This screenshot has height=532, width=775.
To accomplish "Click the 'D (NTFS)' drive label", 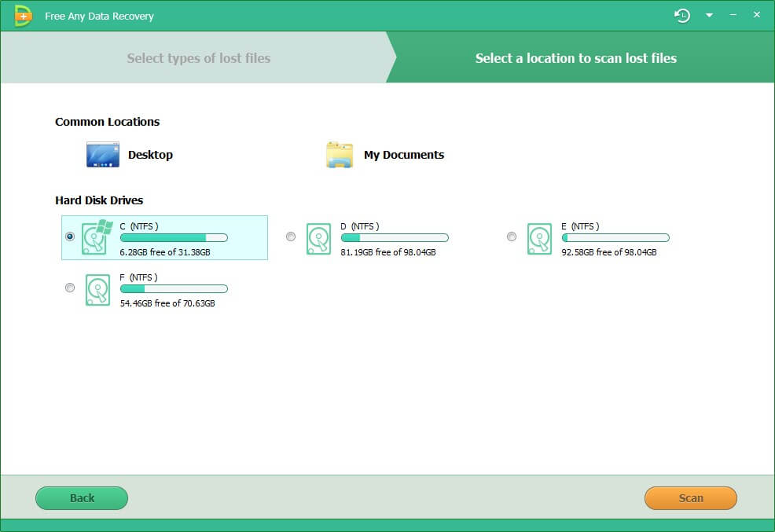I will click(x=360, y=226).
